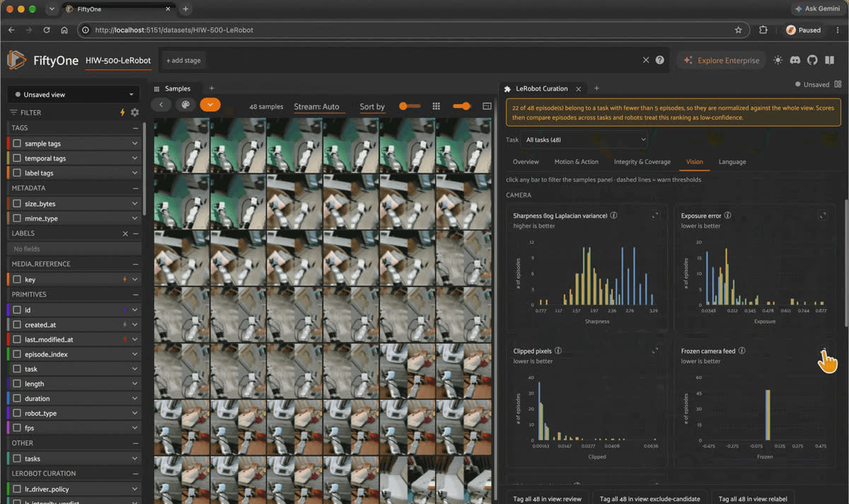Toggle the lr_driver_policy checkbox

(17, 489)
